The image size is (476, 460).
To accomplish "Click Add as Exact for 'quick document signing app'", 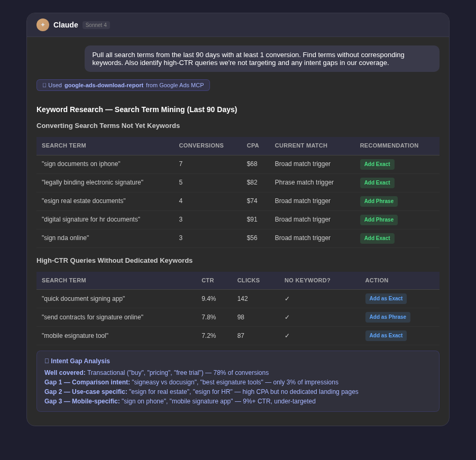I will point(386,299).
